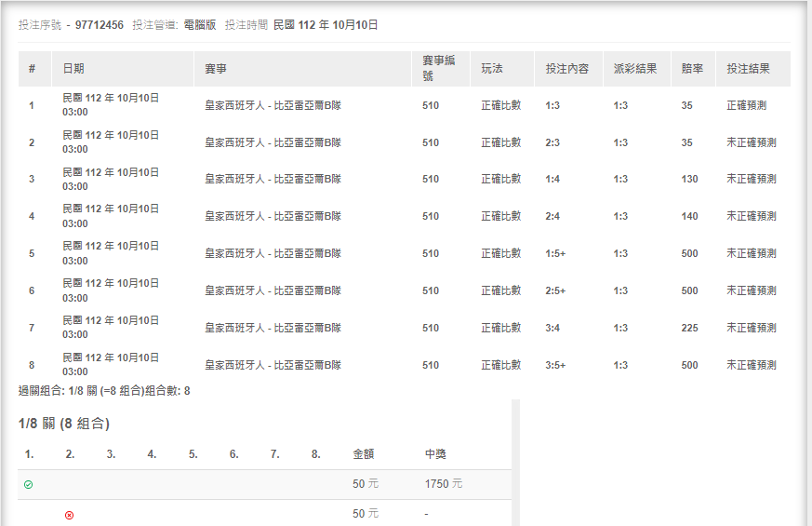Click odds value 130 in row 3
The height and width of the screenshot is (526, 812).
tap(690, 179)
